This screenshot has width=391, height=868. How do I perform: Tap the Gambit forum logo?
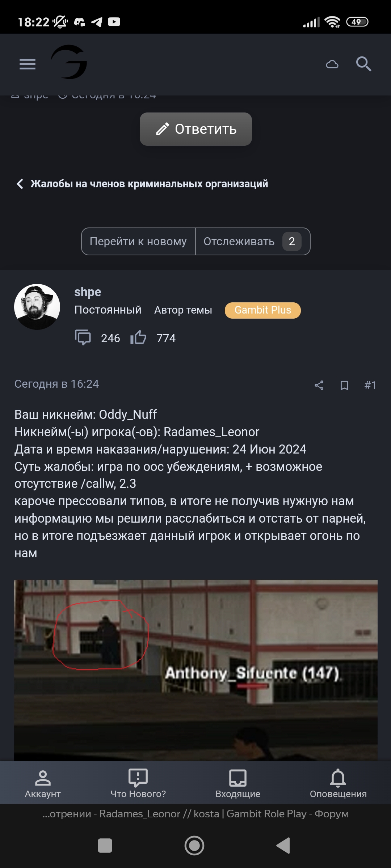[x=69, y=62]
